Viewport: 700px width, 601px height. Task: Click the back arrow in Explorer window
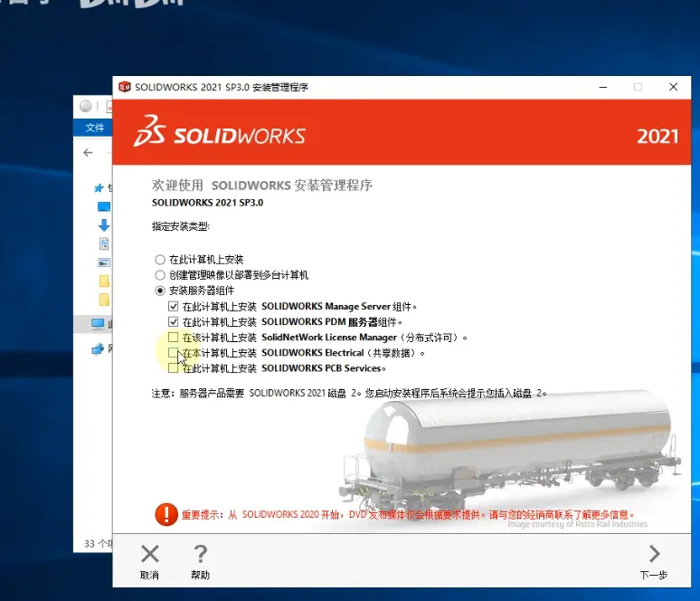point(88,153)
